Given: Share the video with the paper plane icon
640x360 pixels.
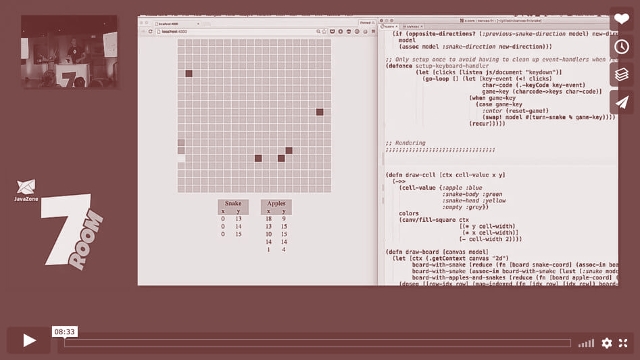Looking at the screenshot, I should 621,102.
